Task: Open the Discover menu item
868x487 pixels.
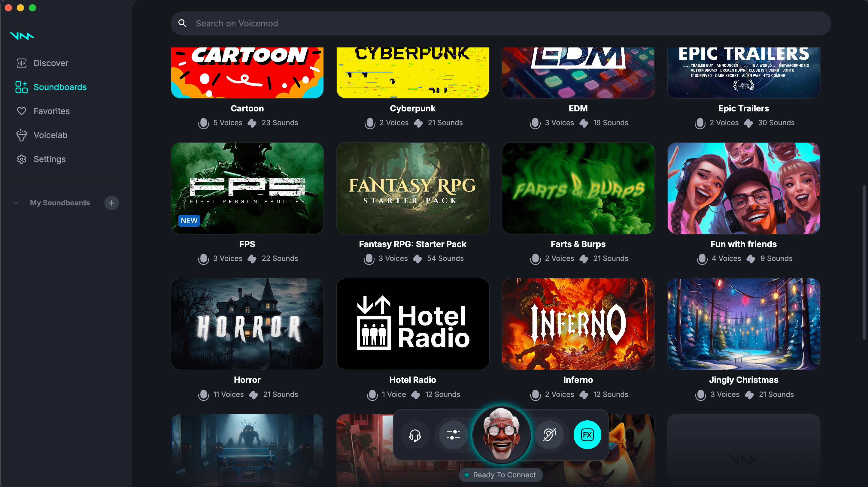Action: click(x=51, y=62)
